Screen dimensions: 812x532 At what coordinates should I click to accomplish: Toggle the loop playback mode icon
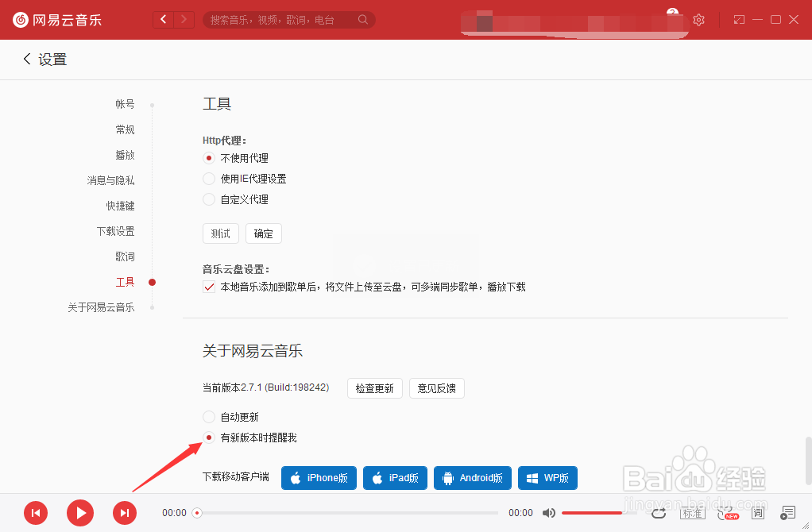click(x=659, y=513)
